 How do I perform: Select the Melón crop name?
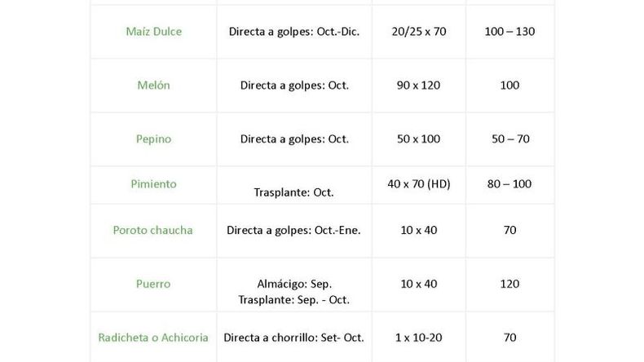(153, 85)
